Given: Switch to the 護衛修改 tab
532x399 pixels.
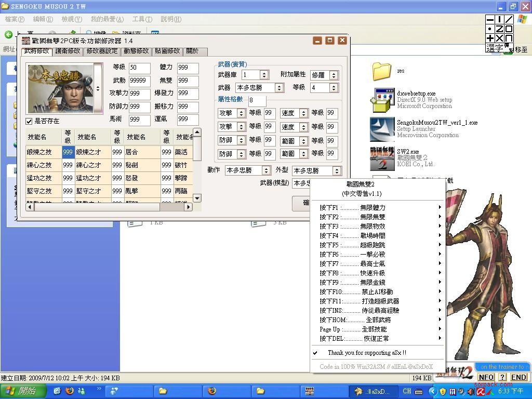Looking at the screenshot, I should [68, 51].
